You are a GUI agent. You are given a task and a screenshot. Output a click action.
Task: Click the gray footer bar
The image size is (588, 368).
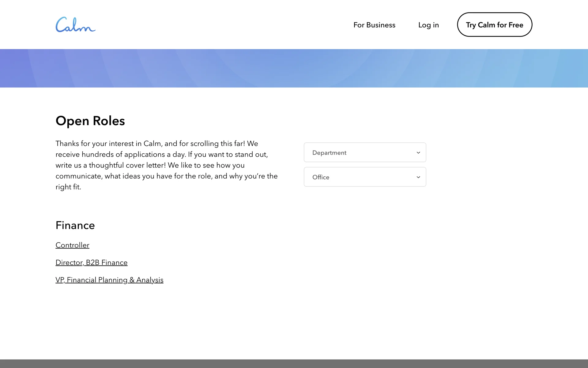[x=294, y=364]
